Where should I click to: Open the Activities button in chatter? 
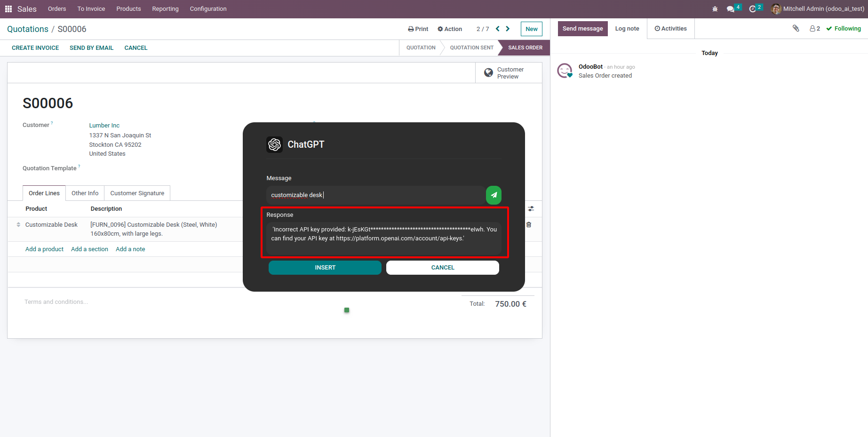tap(671, 29)
